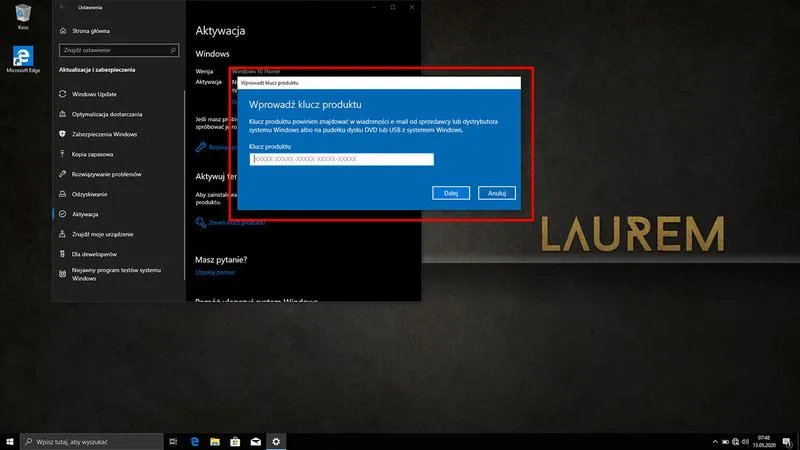The image size is (800, 450).
Task: Click the Settings gear on the taskbar
Action: tap(276, 441)
